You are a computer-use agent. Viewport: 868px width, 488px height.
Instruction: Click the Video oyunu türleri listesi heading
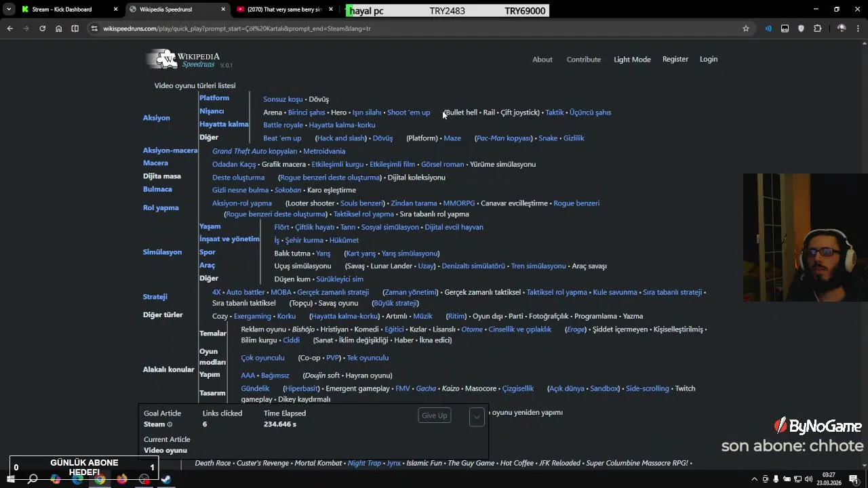(x=195, y=85)
